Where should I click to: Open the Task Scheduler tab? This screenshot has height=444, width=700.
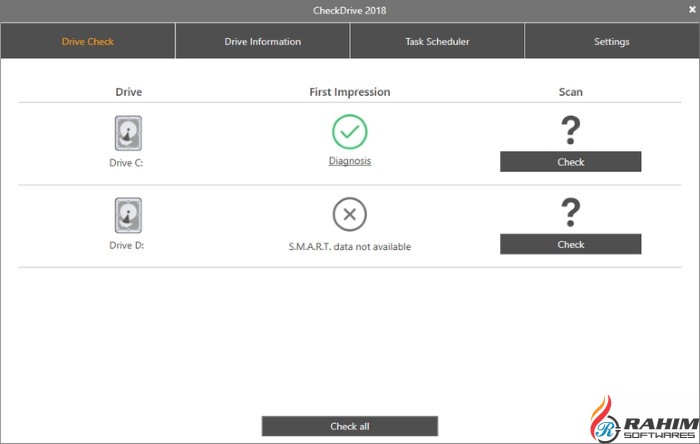pyautogui.click(x=437, y=41)
